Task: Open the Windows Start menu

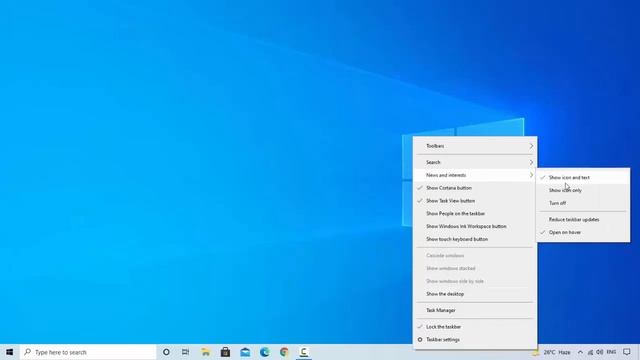Action: click(x=9, y=352)
